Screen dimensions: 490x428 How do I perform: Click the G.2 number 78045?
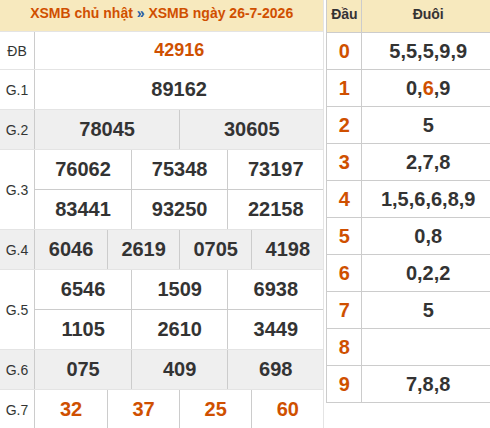(x=107, y=129)
